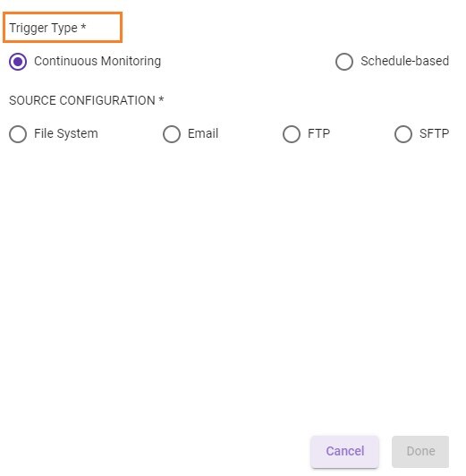Click the SFTP text label
Image resolution: width=466 pixels, height=476 pixels.
pyautogui.click(x=434, y=133)
